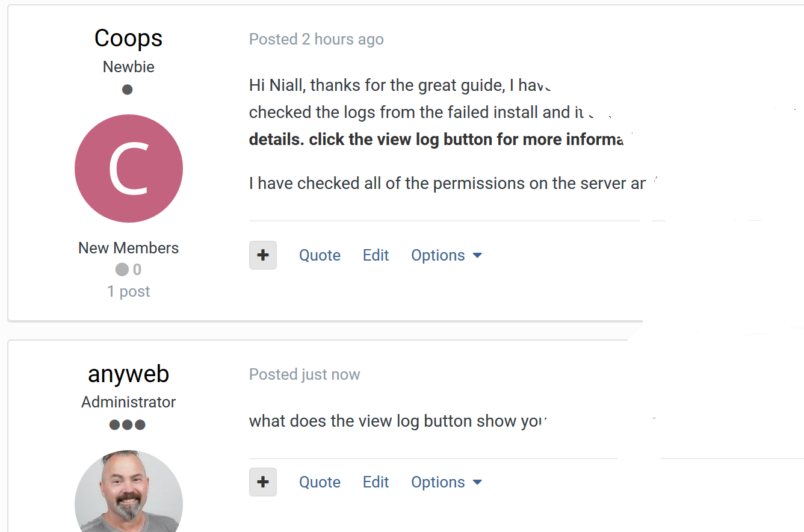
Task: Click the New Members group label
Action: tap(129, 248)
